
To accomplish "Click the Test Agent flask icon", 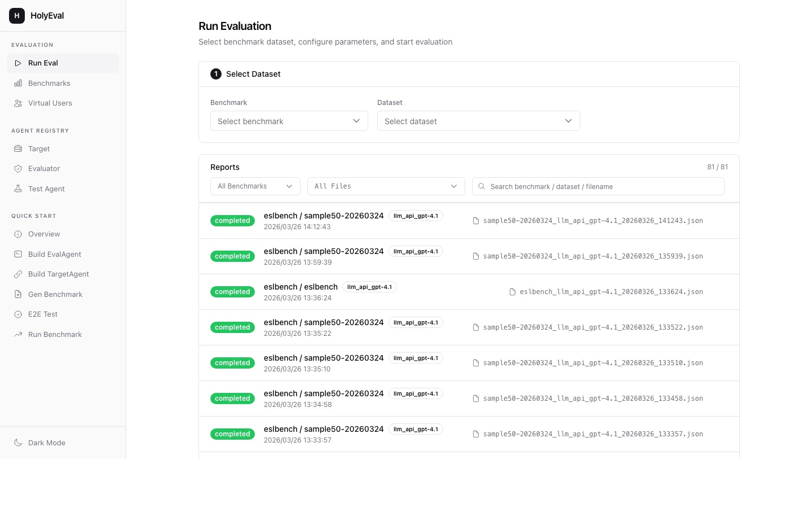I will [x=18, y=189].
